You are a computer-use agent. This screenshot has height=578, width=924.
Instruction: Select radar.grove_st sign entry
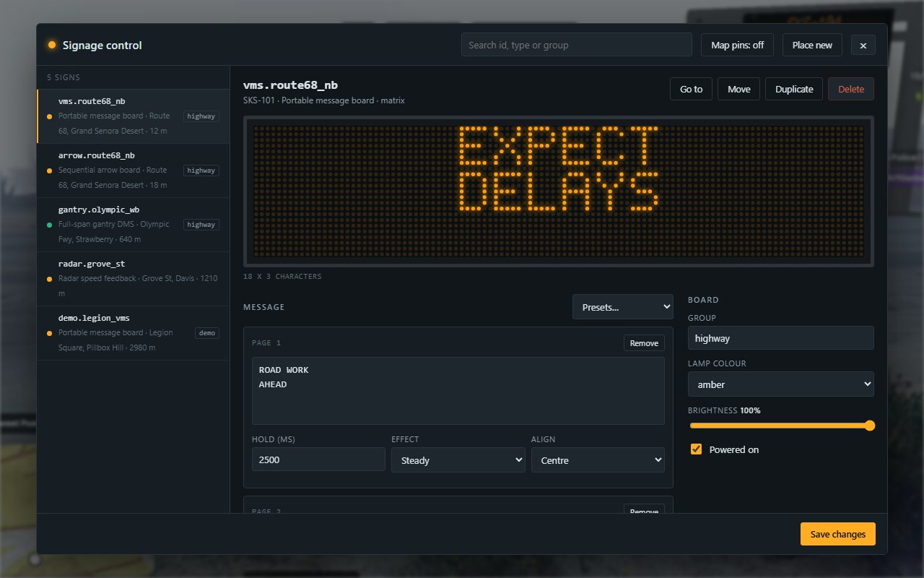(x=134, y=279)
